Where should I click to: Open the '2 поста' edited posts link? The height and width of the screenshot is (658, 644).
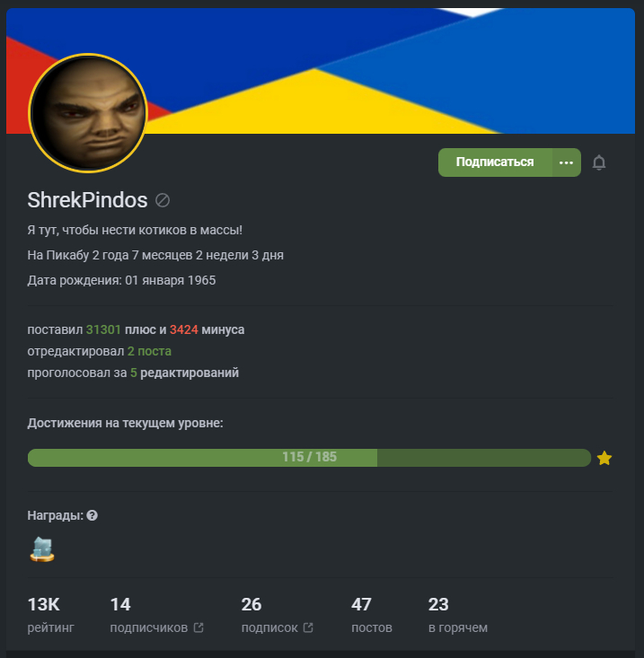point(149,351)
